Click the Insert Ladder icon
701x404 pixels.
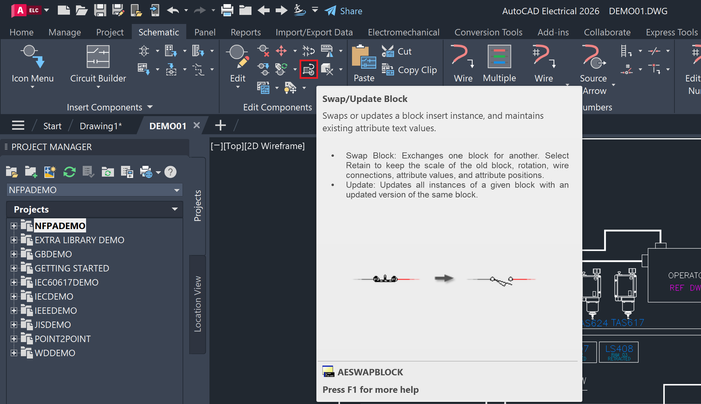pos(626,51)
